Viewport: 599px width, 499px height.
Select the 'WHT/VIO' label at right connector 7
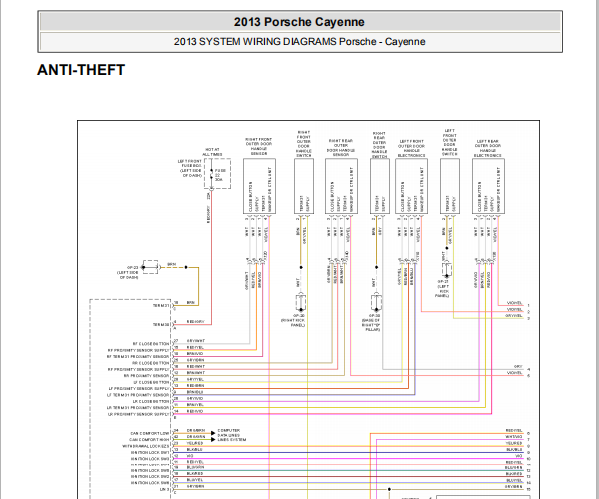coord(513,437)
